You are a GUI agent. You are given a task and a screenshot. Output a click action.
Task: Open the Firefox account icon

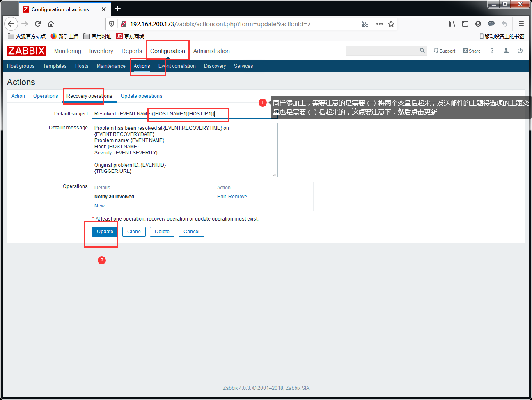[x=478, y=24]
